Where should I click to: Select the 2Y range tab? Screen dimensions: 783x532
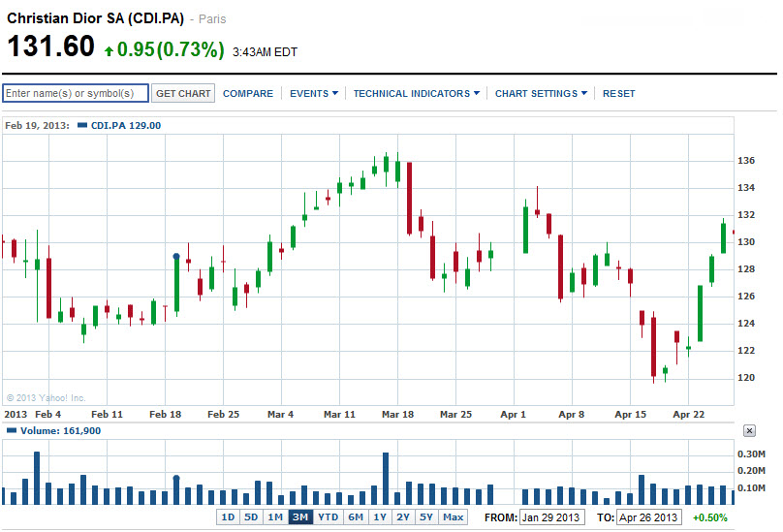click(x=403, y=517)
